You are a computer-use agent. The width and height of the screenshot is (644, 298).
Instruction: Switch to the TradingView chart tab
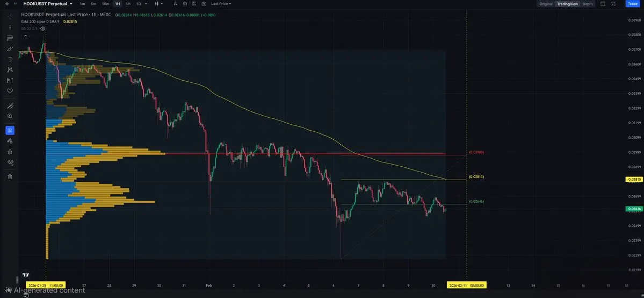[567, 4]
